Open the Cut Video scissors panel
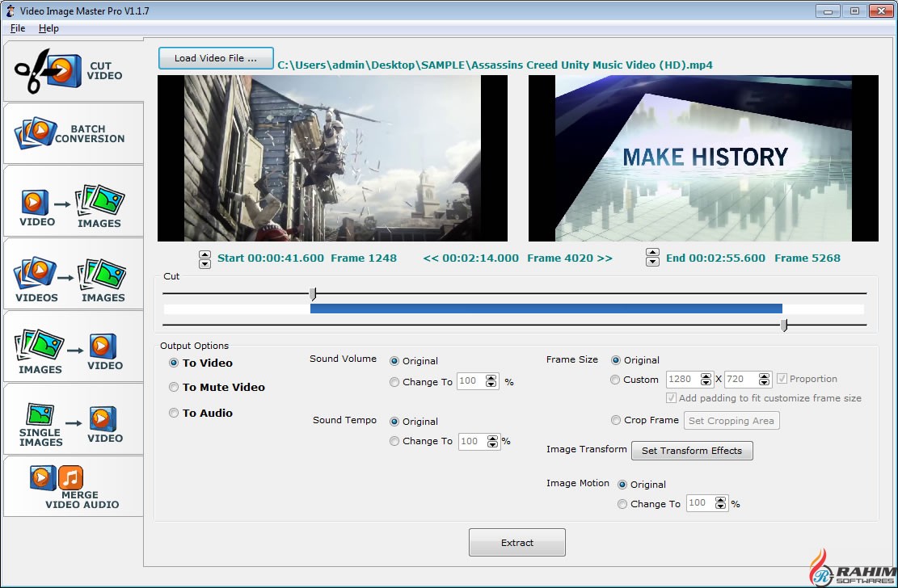 [72, 71]
